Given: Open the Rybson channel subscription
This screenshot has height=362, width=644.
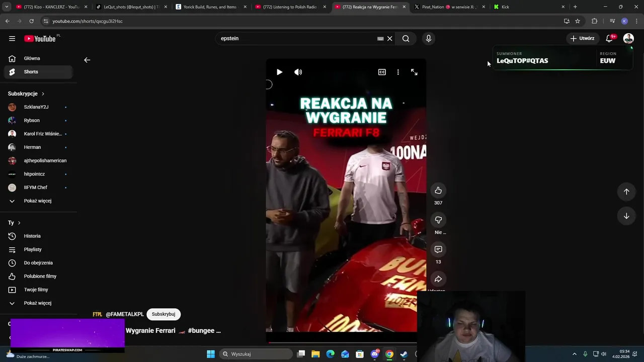Looking at the screenshot, I should pyautogui.click(x=38, y=121).
